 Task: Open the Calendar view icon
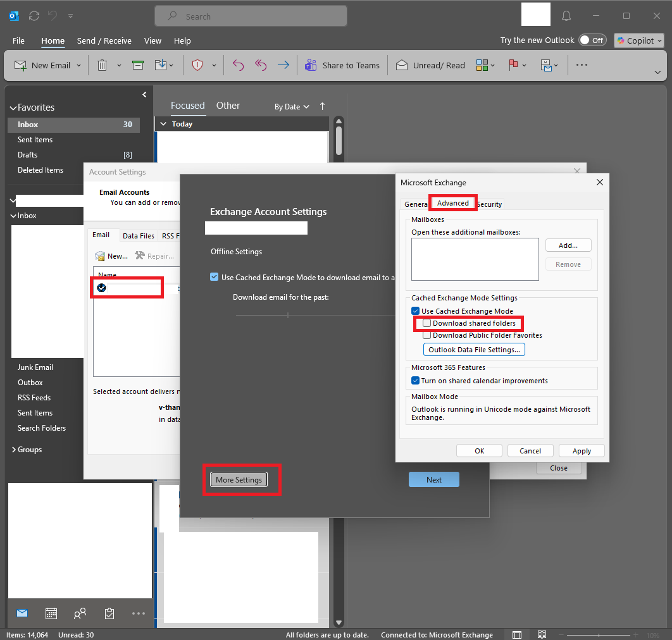coord(51,613)
